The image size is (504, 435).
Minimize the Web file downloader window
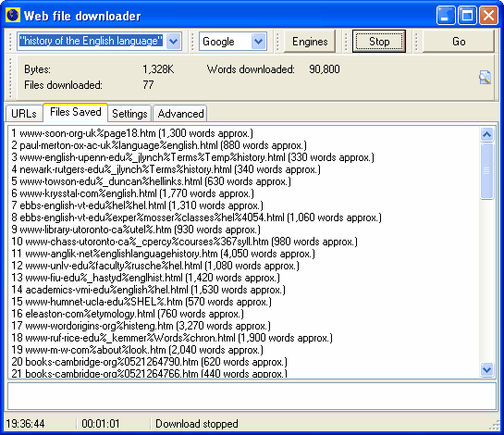pos(446,15)
